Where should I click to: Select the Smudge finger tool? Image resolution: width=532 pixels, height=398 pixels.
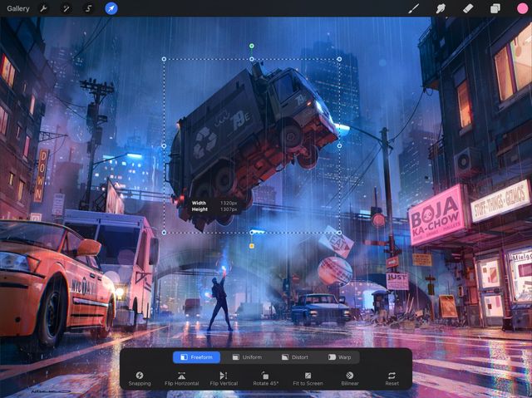pyautogui.click(x=441, y=8)
